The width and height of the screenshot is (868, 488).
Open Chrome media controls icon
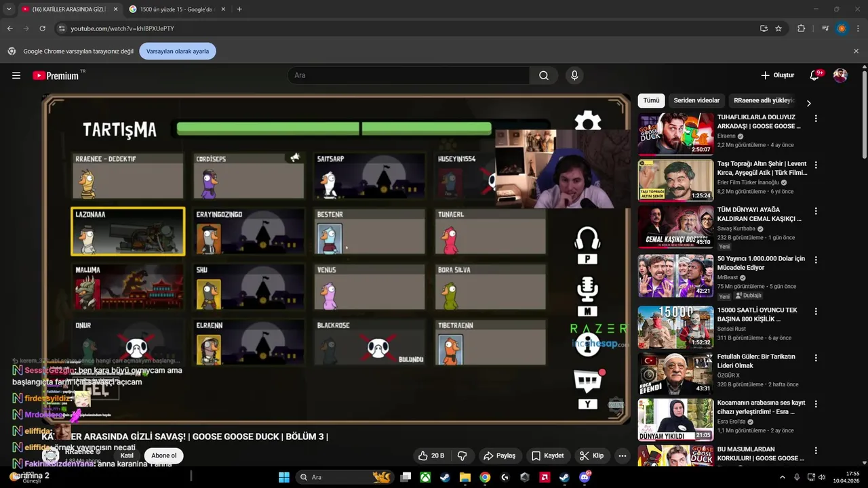pos(825,28)
